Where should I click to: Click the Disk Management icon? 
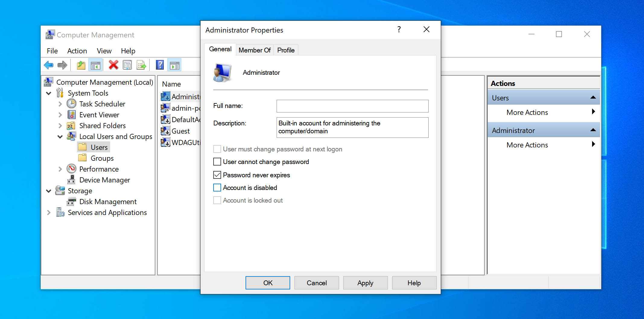tap(71, 201)
